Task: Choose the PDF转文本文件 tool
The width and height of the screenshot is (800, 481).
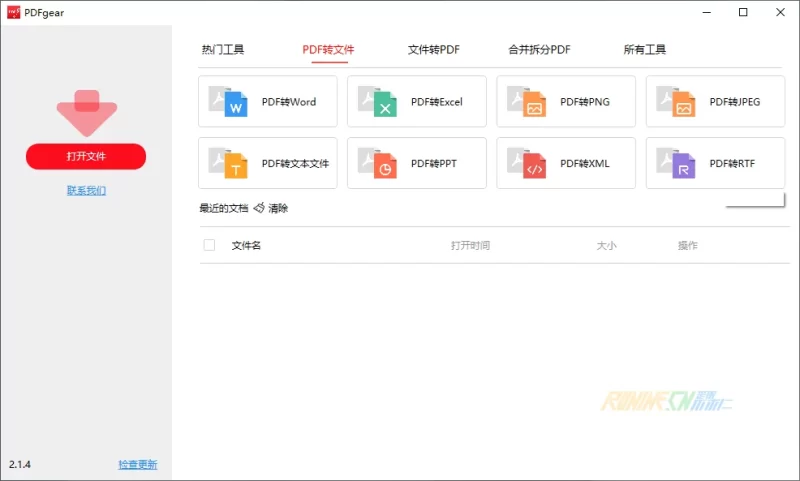Action: (x=267, y=163)
